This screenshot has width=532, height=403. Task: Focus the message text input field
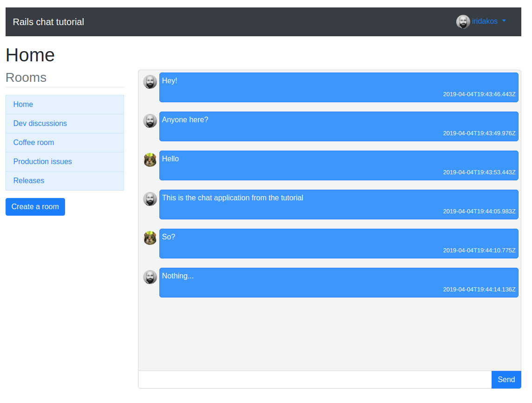click(315, 380)
